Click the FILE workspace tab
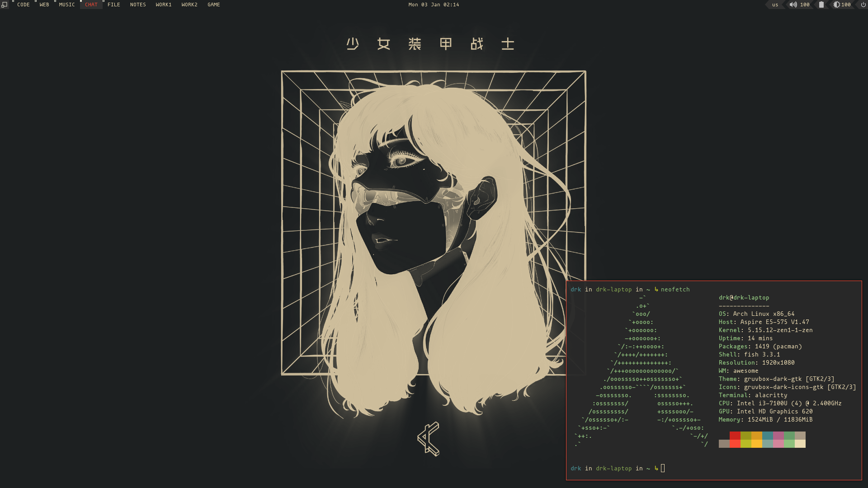 [113, 5]
